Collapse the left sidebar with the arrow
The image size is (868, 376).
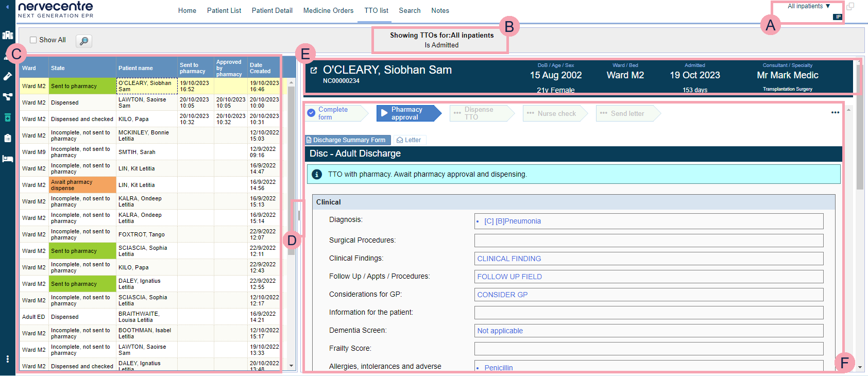(x=7, y=7)
